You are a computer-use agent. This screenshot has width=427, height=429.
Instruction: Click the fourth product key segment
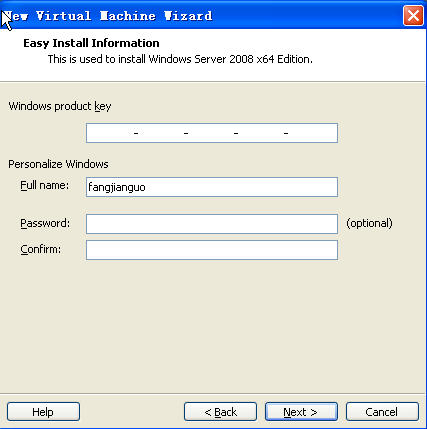(x=261, y=133)
